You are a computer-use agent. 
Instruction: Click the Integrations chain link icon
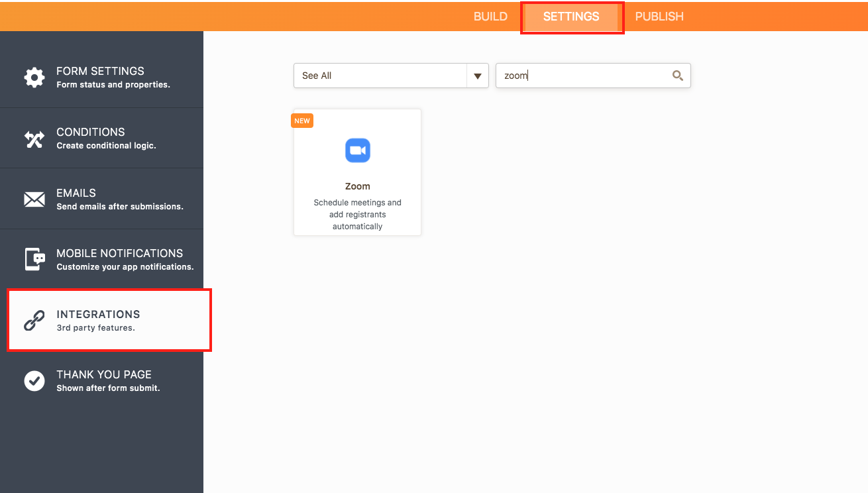pos(34,321)
